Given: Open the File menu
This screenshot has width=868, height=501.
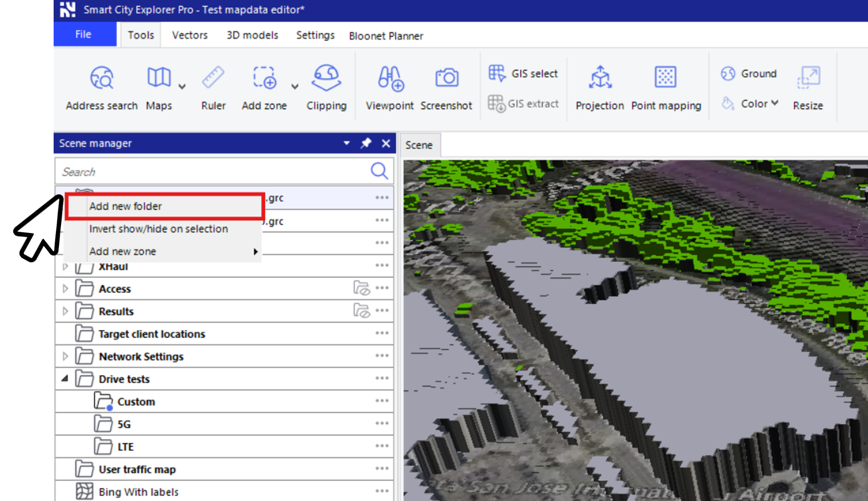Looking at the screenshot, I should coord(85,34).
